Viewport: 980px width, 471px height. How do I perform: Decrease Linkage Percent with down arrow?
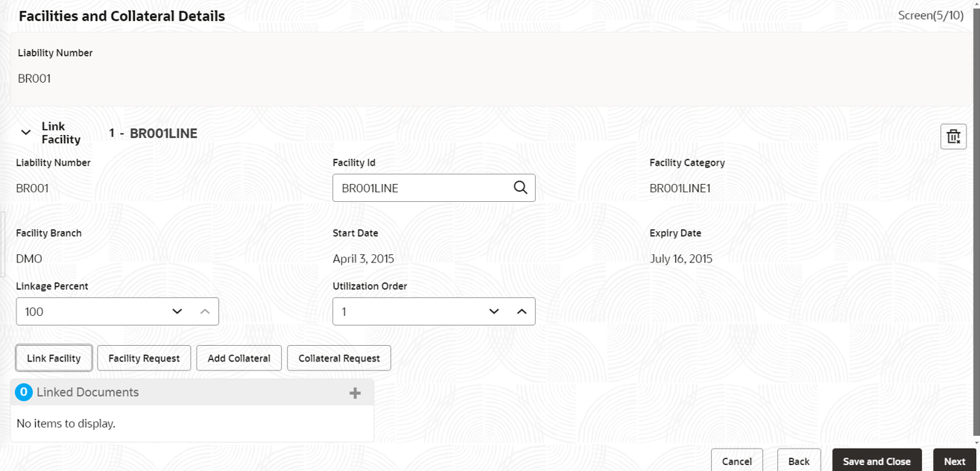click(x=177, y=312)
